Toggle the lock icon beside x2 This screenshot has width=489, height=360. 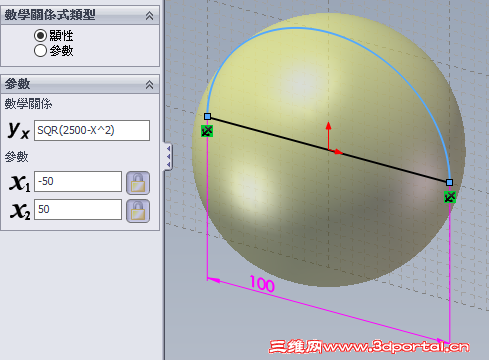[138, 211]
